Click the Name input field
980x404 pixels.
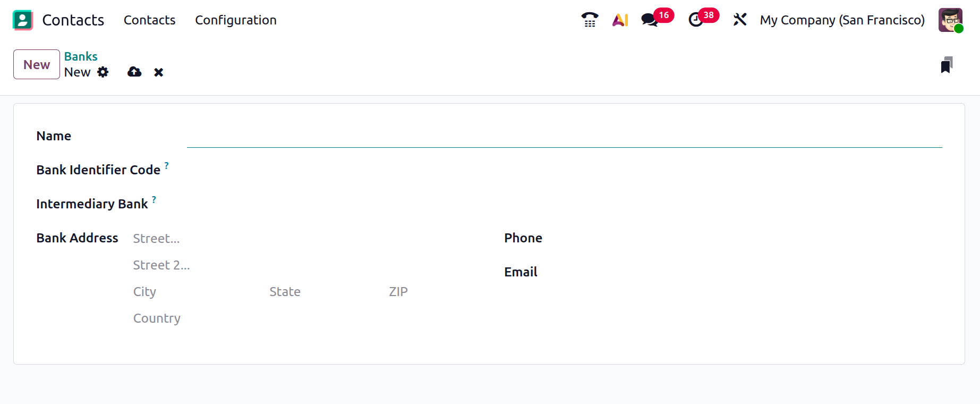coord(564,137)
